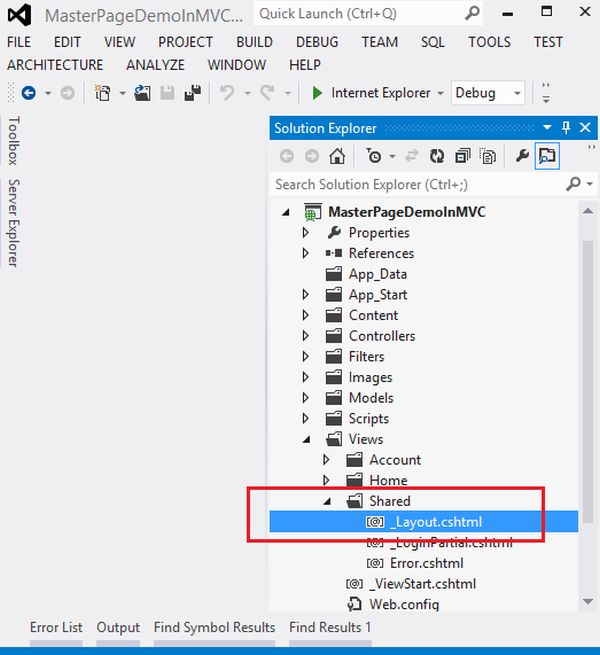Open the Solution Explorer window position dropdown arrow
This screenshot has height=655, width=600.
point(547,127)
